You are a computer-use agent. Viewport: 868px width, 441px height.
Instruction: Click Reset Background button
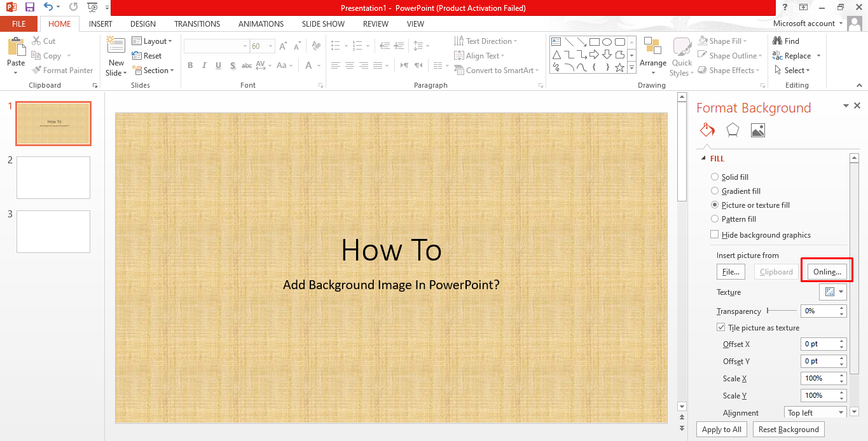pos(789,430)
